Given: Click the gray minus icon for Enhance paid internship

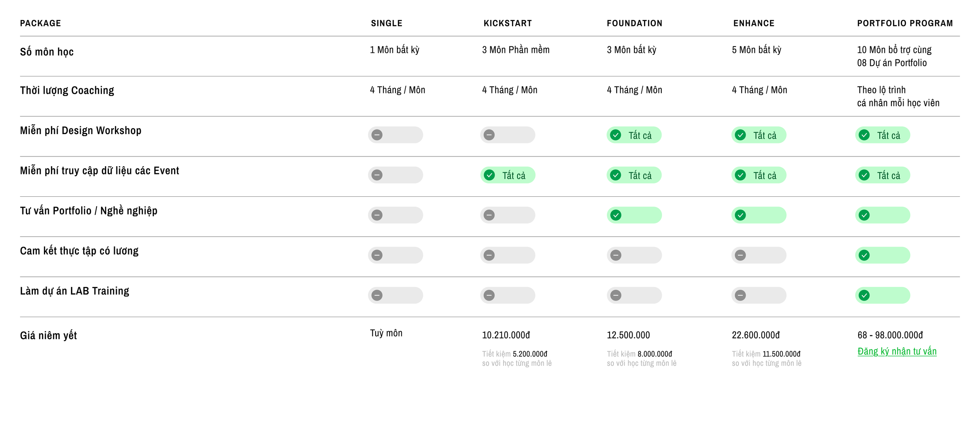Looking at the screenshot, I should click(x=740, y=255).
